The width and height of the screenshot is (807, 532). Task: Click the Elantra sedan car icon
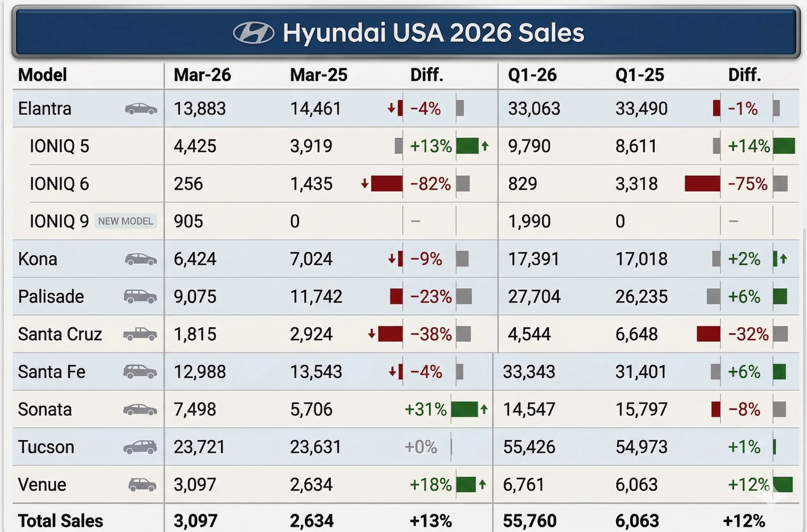point(141,109)
